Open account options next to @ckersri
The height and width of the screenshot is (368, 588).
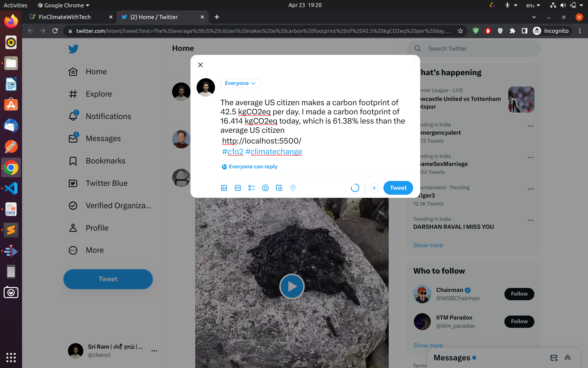tap(154, 351)
